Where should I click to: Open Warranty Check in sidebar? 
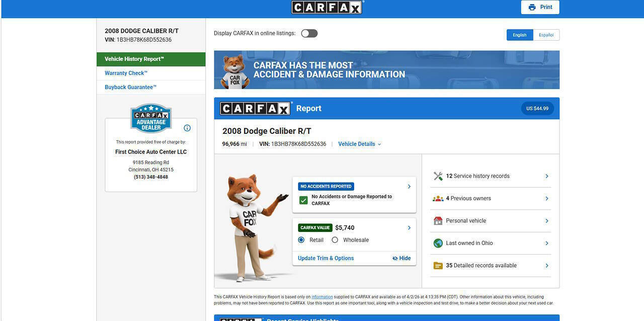(126, 73)
